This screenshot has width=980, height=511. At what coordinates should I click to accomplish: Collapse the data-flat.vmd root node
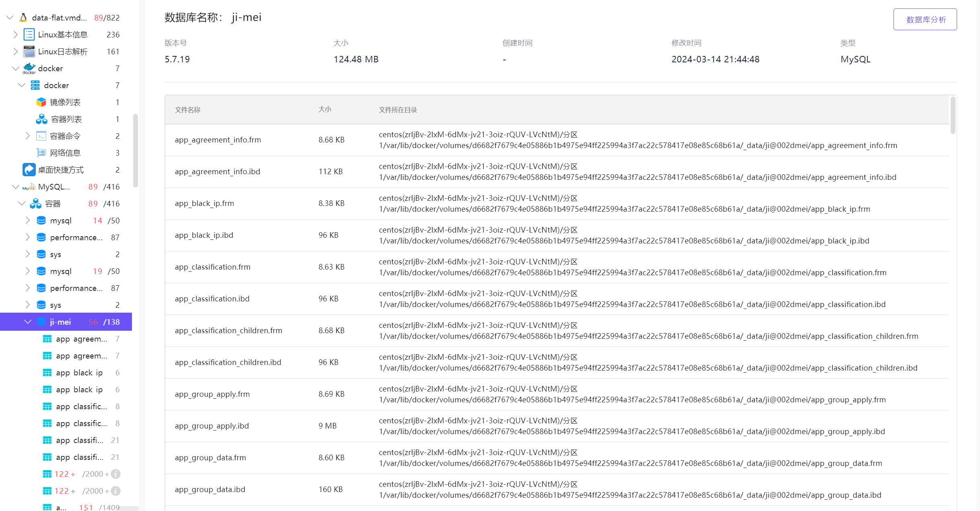point(10,18)
